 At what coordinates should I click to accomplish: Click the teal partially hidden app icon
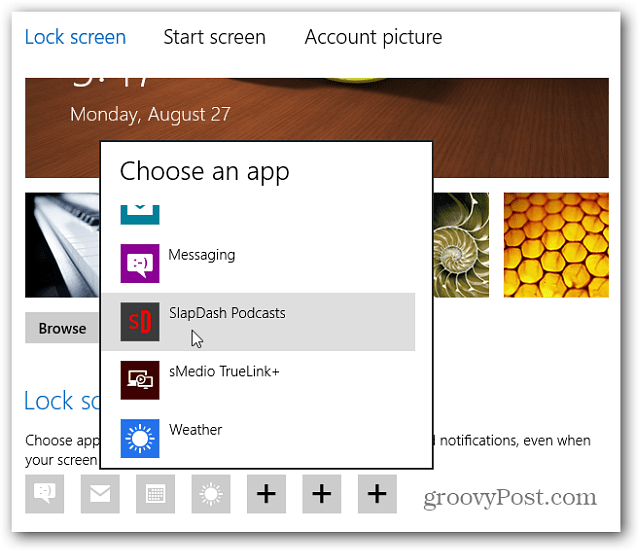[x=140, y=215]
